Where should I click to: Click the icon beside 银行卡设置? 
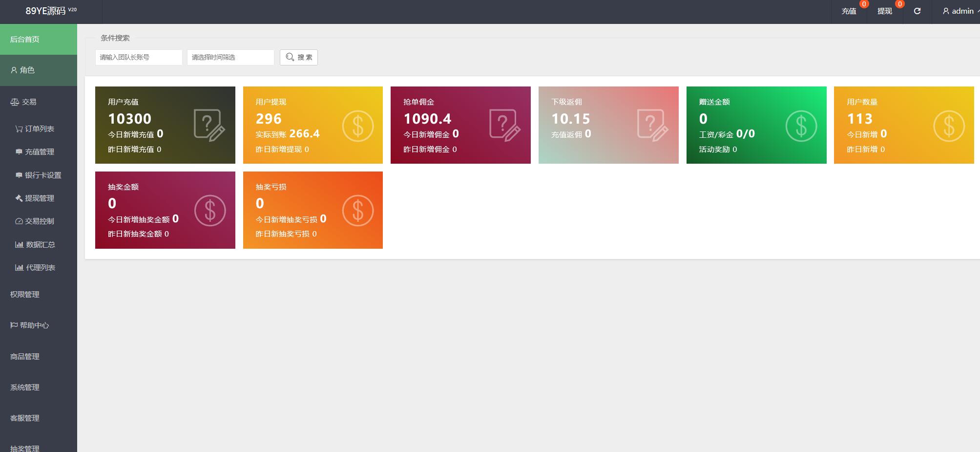pos(19,175)
